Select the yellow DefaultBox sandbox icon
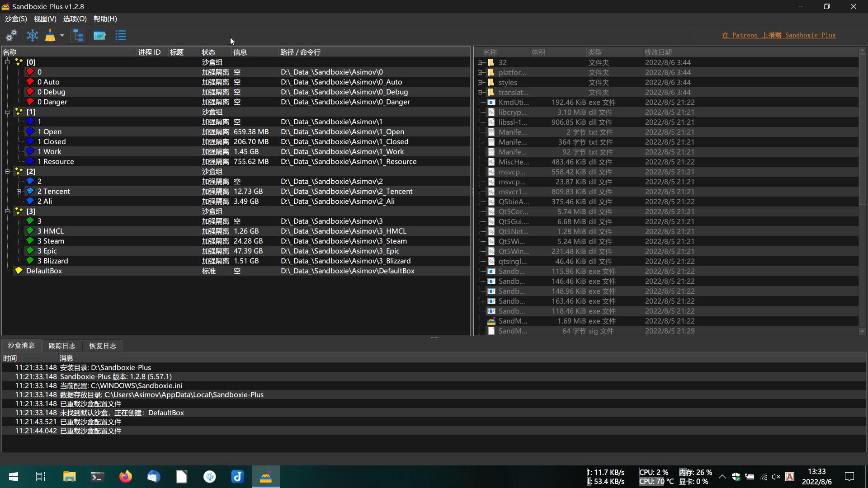 (x=19, y=271)
